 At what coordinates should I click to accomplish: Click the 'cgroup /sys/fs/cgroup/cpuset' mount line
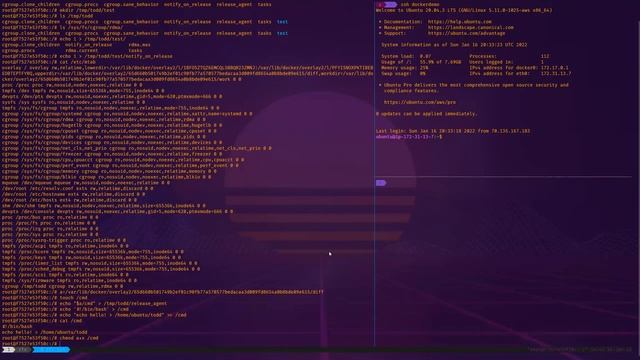click(x=109, y=131)
